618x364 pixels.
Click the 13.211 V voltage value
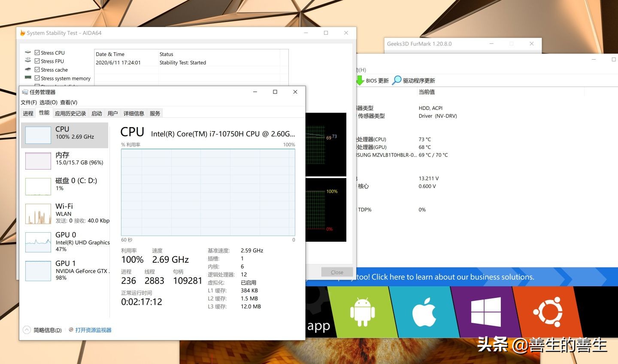tap(429, 179)
